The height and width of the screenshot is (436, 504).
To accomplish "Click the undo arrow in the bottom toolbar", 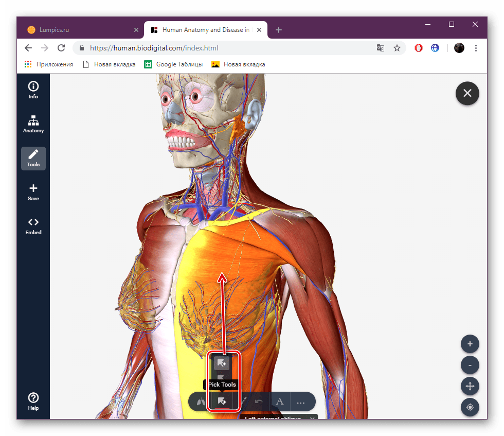I will (259, 402).
